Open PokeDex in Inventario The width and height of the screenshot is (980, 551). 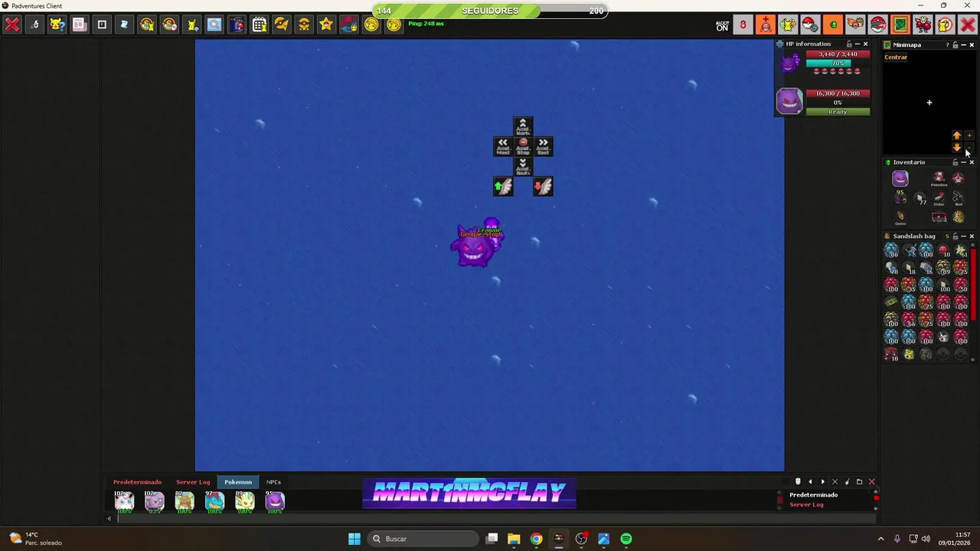tap(939, 179)
